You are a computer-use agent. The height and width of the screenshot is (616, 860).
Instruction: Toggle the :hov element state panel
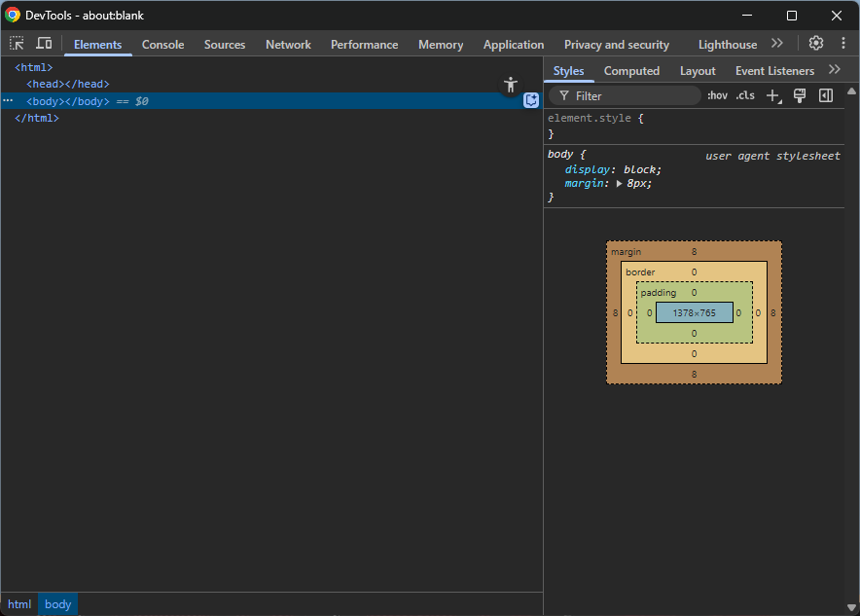point(717,95)
